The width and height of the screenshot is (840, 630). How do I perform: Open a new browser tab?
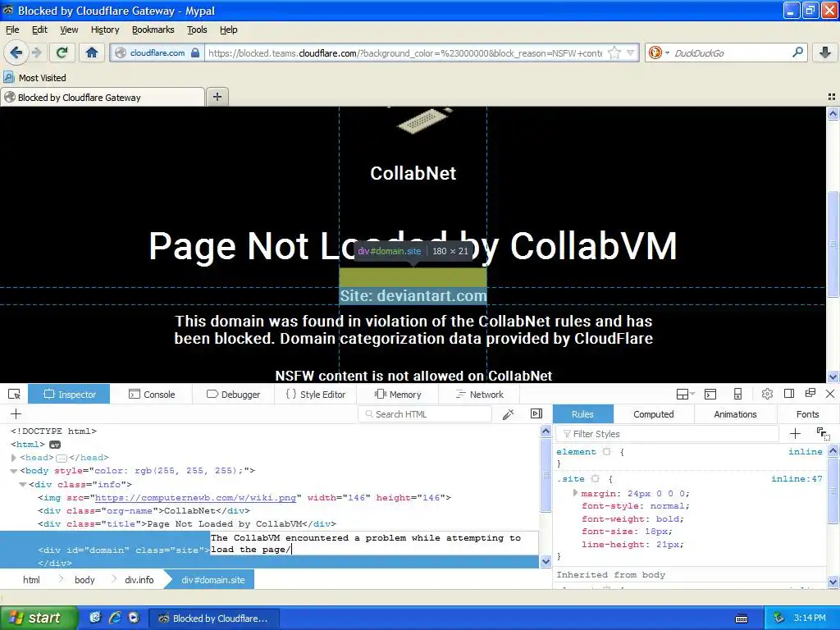pos(217,97)
